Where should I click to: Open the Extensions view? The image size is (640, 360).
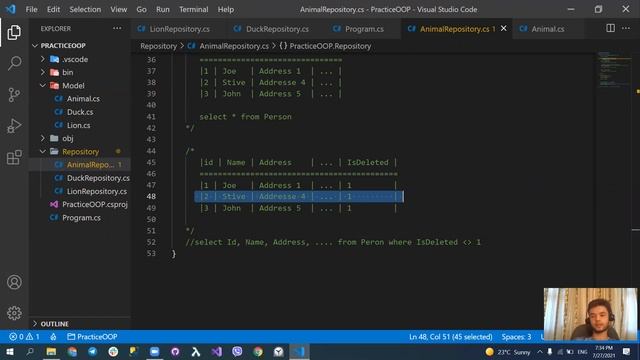pyautogui.click(x=14, y=157)
